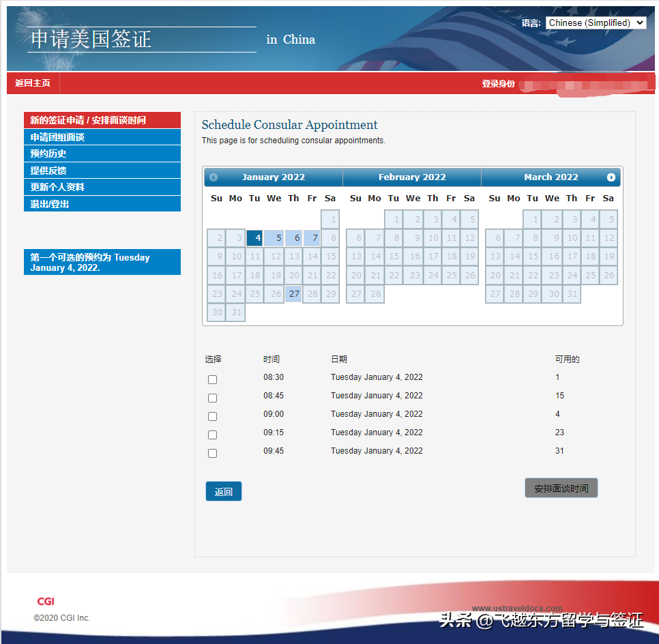This screenshot has width=659, height=644.
Task: Click ©2020 CGI Inc. footer text
Action: tap(62, 618)
